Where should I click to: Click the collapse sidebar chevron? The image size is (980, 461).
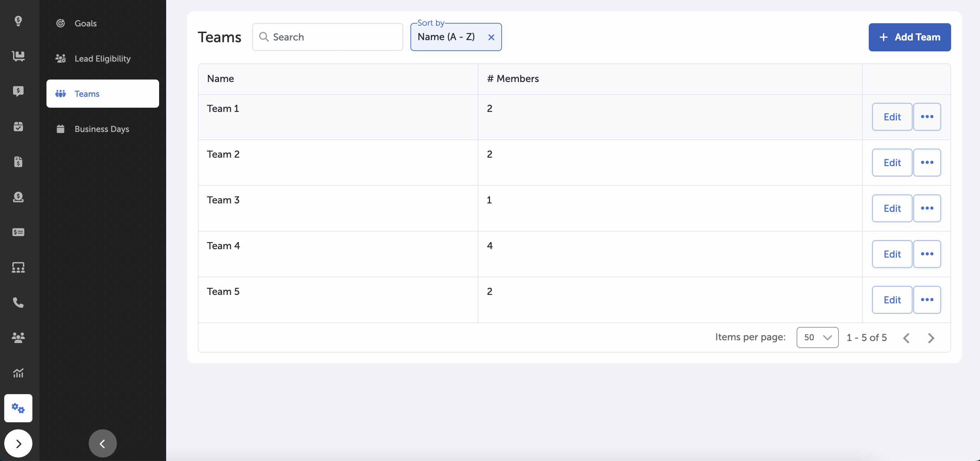pos(102,443)
